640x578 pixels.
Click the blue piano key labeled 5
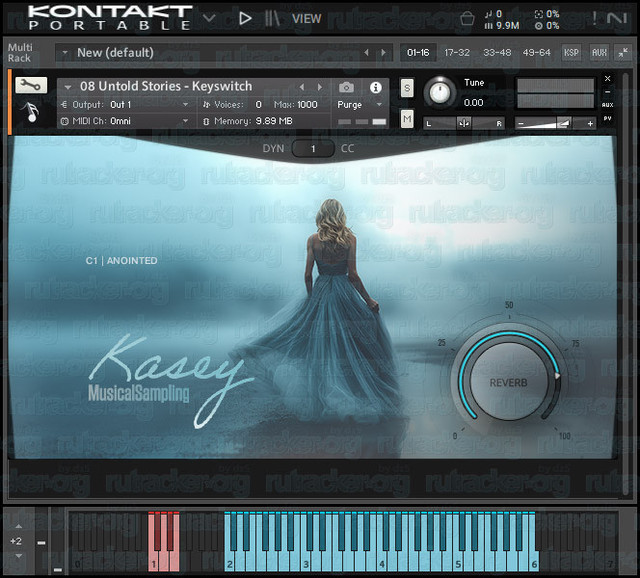pyautogui.click(x=458, y=563)
